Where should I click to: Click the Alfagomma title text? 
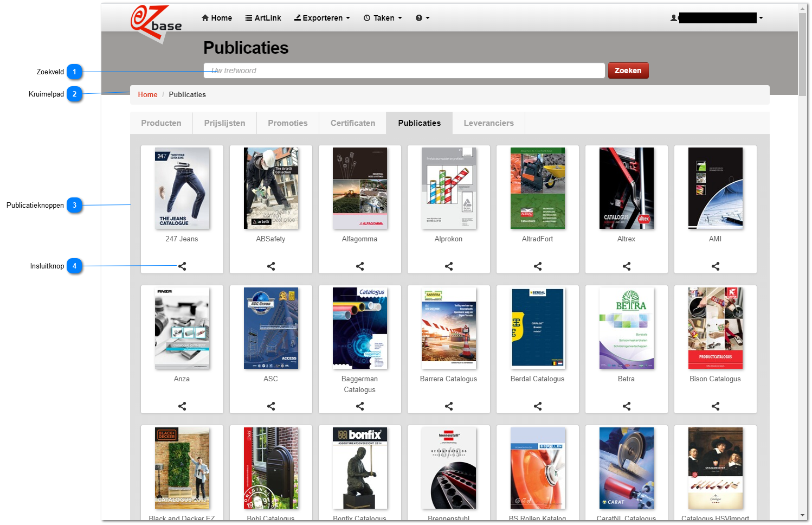point(360,239)
